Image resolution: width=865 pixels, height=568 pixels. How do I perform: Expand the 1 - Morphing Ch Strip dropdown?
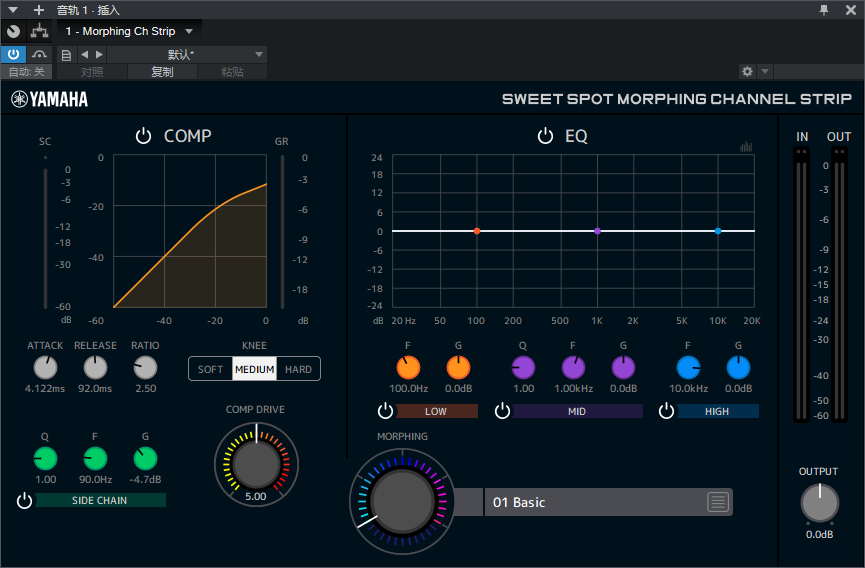(x=189, y=31)
